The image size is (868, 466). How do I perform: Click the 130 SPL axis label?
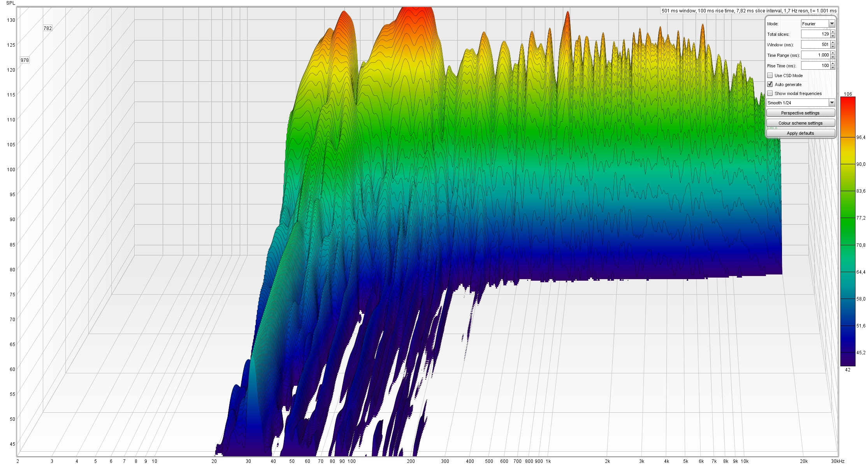[11, 20]
